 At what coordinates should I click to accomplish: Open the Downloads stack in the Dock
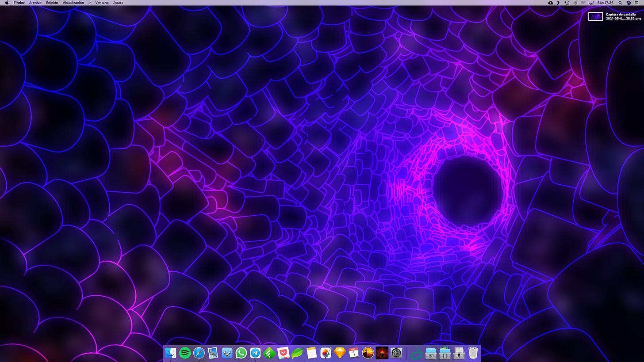(459, 353)
